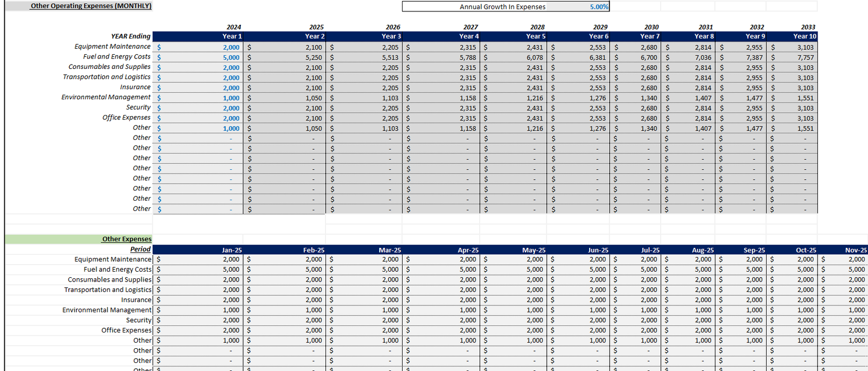Screen dimensions: 868x371
Task: Click the Insurance row label in yearly table
Action: pos(135,87)
